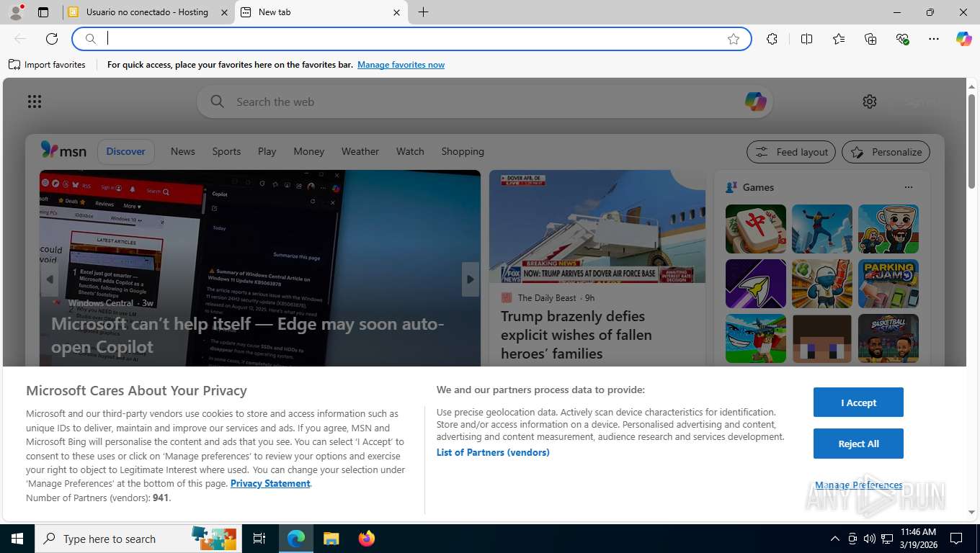Click Copilot icon in web search box
The height and width of the screenshot is (553, 980).
tap(755, 102)
